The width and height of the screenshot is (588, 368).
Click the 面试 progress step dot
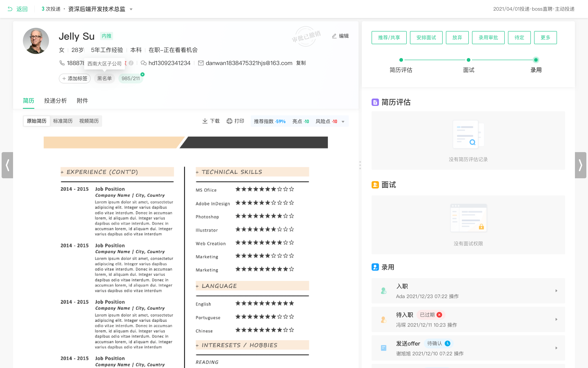[468, 60]
